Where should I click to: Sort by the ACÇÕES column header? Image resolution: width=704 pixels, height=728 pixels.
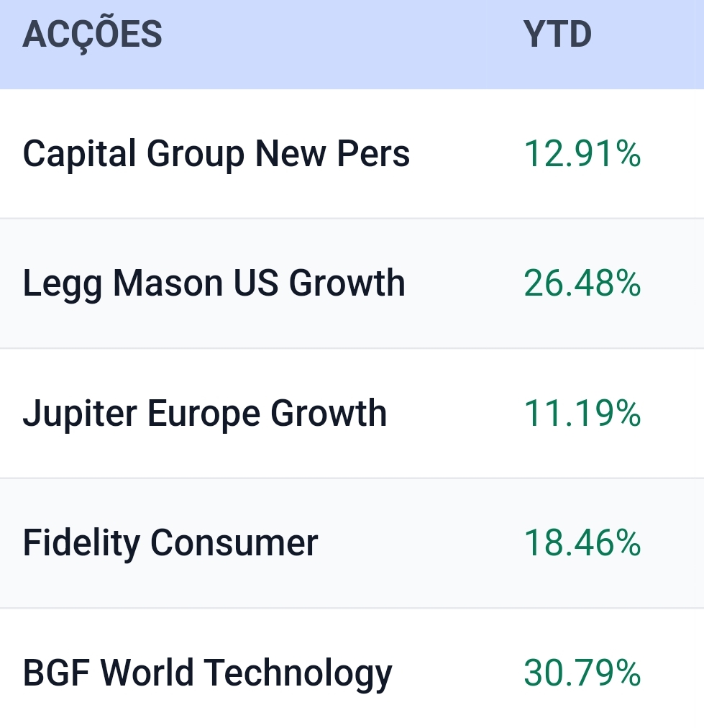click(92, 35)
